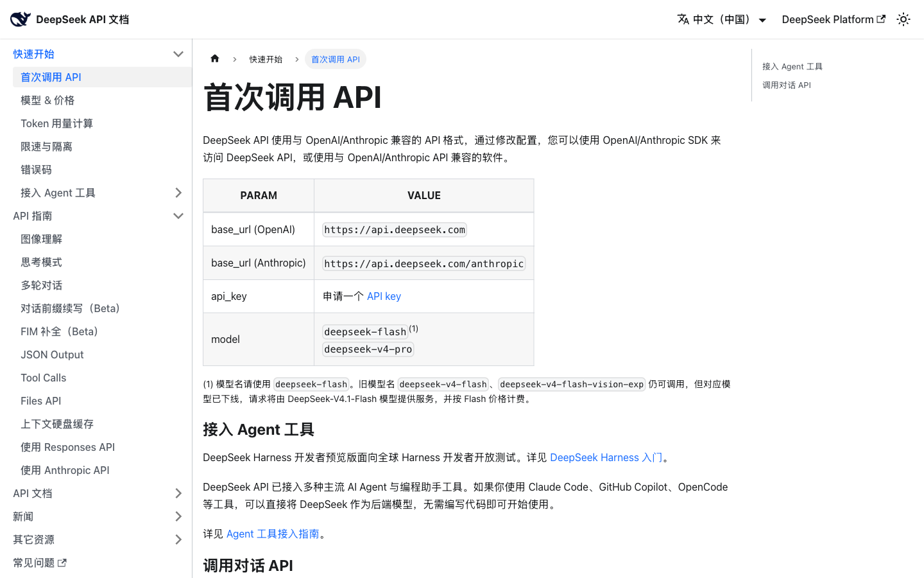924x578 pixels.
Task: Expand the 新闻 sidebar section chevron
Action: [178, 516]
